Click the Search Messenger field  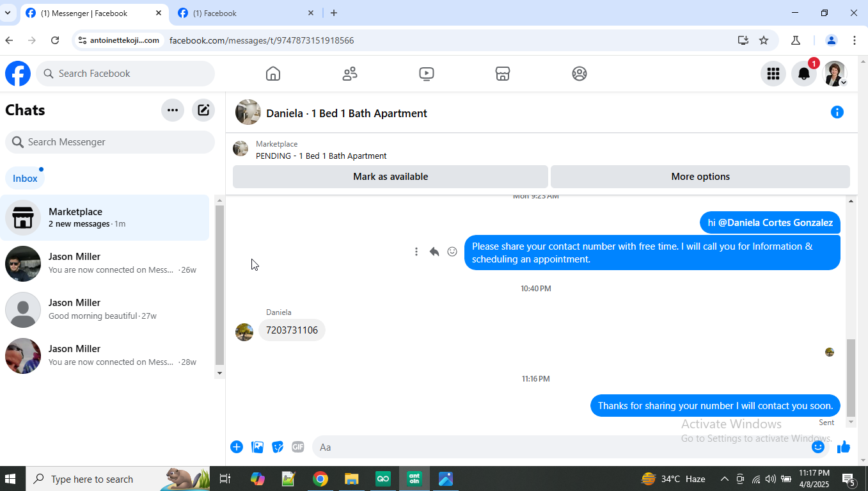click(x=110, y=142)
